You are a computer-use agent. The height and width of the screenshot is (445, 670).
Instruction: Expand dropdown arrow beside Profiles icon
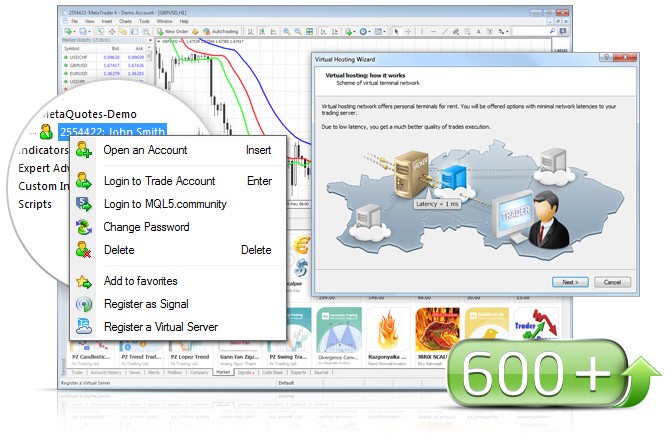coord(89,32)
